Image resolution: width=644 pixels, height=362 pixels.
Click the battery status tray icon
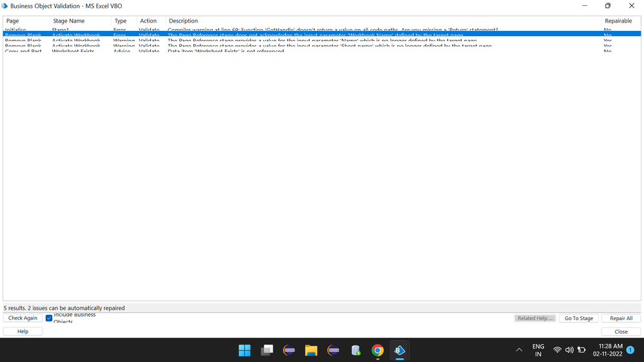pyautogui.click(x=581, y=350)
